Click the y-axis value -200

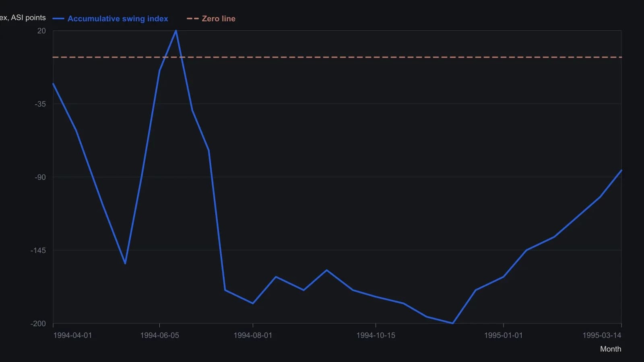pos(38,324)
